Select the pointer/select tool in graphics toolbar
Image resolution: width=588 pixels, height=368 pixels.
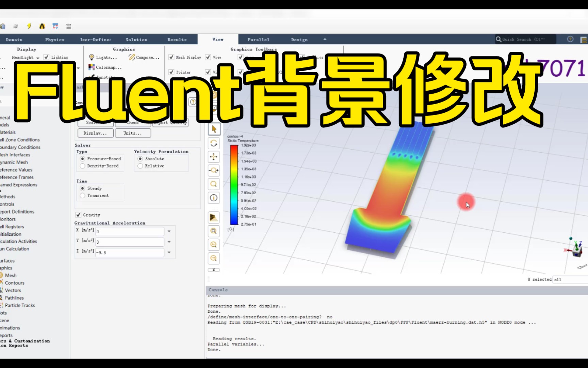213,129
